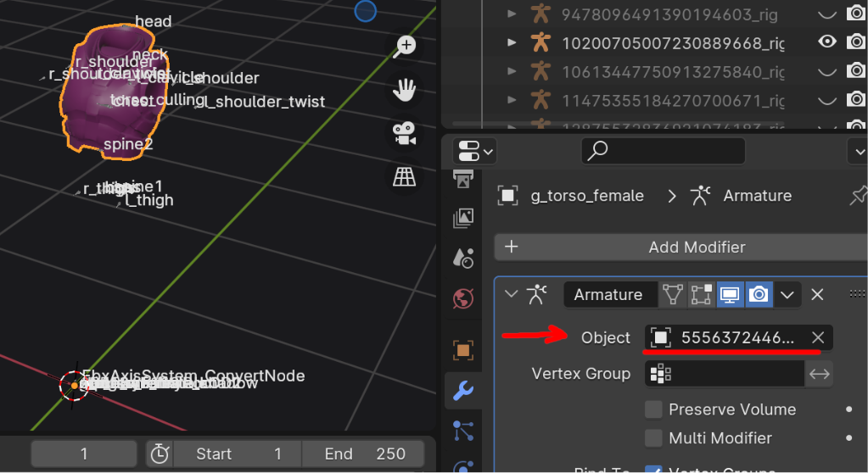
Task: Toggle render camera for 10200705007230889668_rig
Action: (856, 42)
